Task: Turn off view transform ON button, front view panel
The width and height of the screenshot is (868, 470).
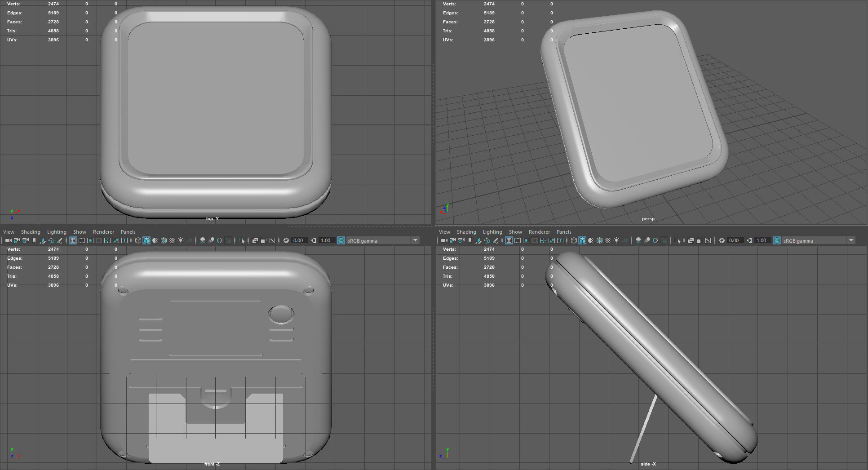Action: (x=341, y=240)
